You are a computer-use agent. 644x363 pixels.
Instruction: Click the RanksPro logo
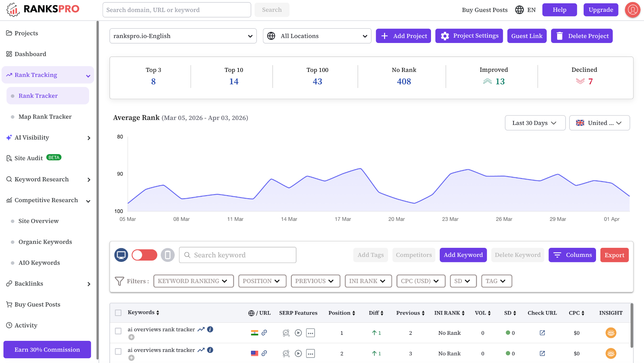pyautogui.click(x=43, y=9)
